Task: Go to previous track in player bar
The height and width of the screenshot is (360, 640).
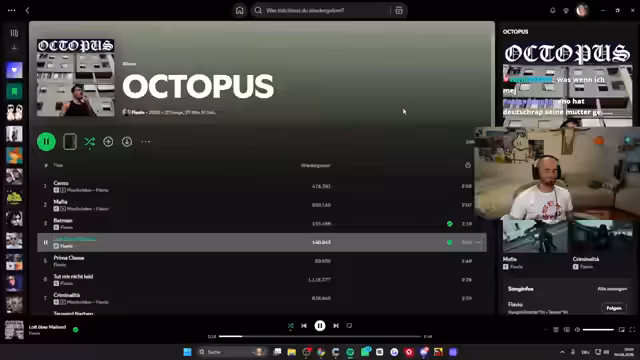Action: coord(304,326)
